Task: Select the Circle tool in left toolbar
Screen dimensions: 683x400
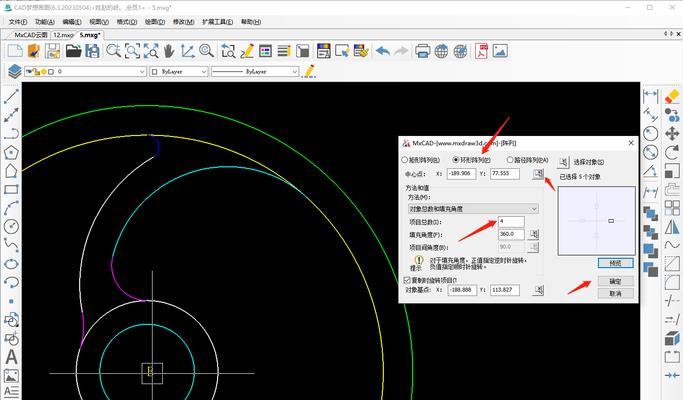Action: click(x=11, y=226)
